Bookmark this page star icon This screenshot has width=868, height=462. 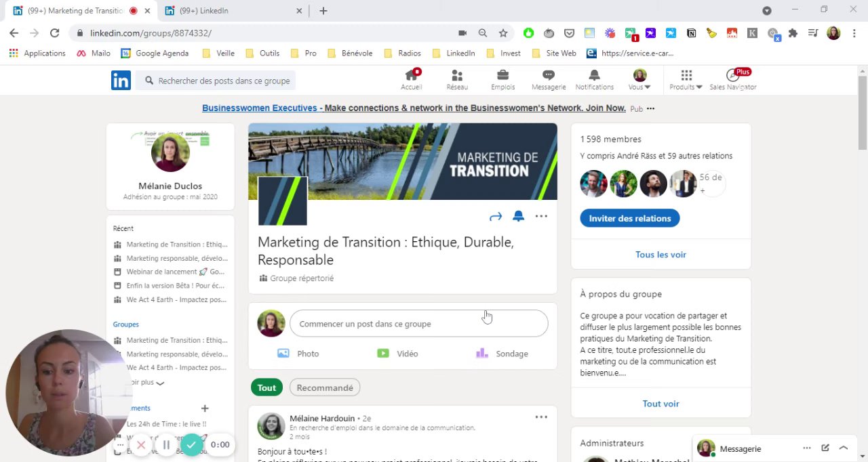[503, 33]
